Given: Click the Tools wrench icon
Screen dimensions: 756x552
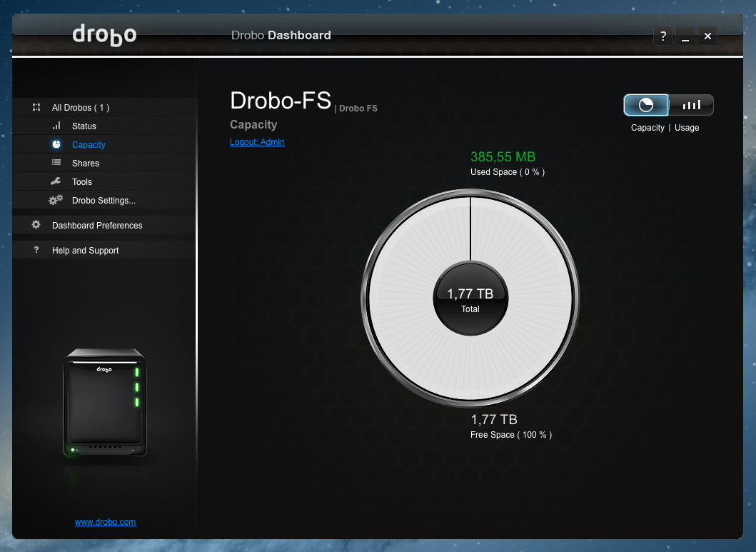Looking at the screenshot, I should pos(56,181).
